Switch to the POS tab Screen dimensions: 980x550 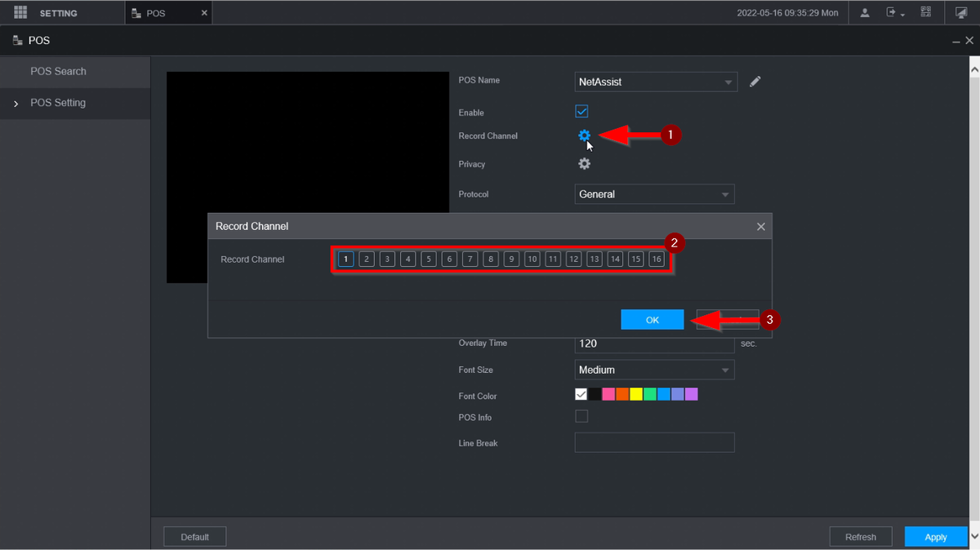pyautogui.click(x=156, y=13)
